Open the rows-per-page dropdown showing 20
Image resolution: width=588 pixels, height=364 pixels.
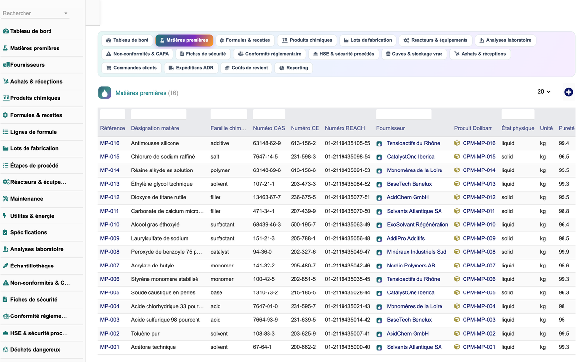click(541, 92)
